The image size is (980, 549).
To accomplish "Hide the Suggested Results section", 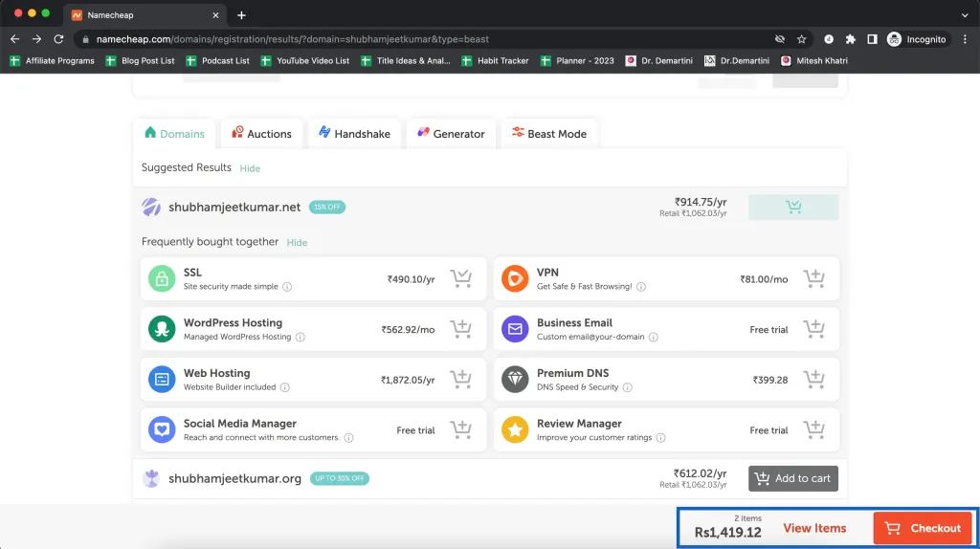I will 250,168.
